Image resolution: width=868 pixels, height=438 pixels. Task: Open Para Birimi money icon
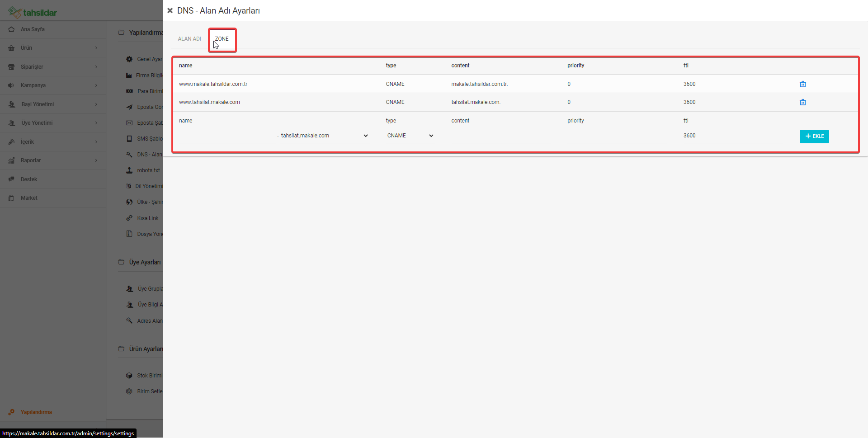[x=129, y=91]
